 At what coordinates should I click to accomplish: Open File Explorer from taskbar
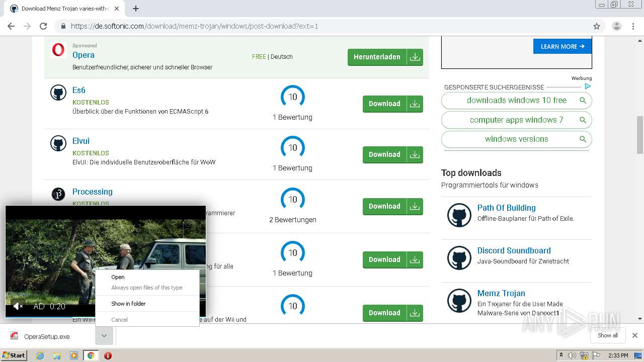coord(57,355)
